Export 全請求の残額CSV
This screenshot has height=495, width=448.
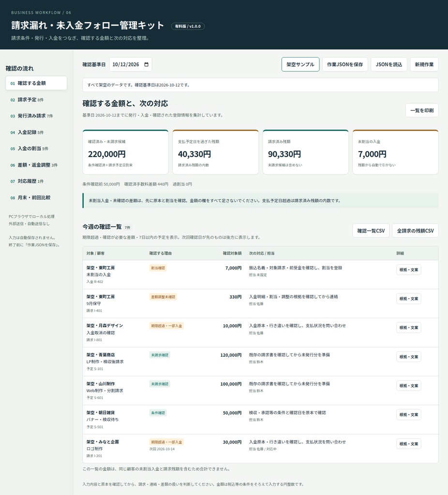(x=415, y=231)
